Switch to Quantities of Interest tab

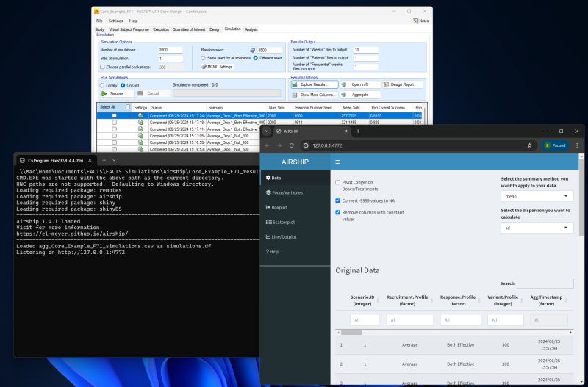coord(189,29)
